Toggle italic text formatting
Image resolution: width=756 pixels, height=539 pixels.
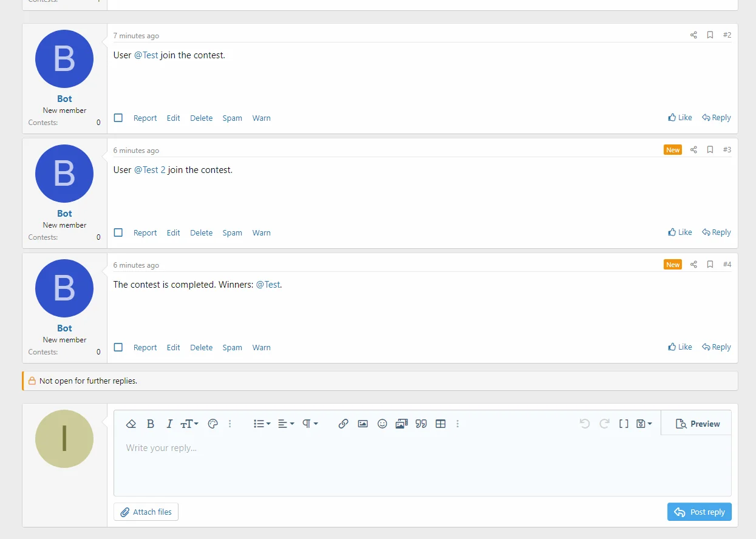click(x=169, y=424)
